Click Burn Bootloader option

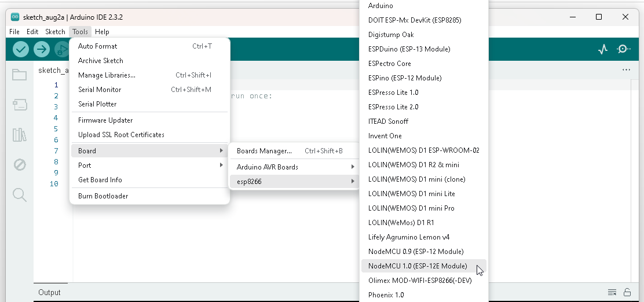coord(103,196)
